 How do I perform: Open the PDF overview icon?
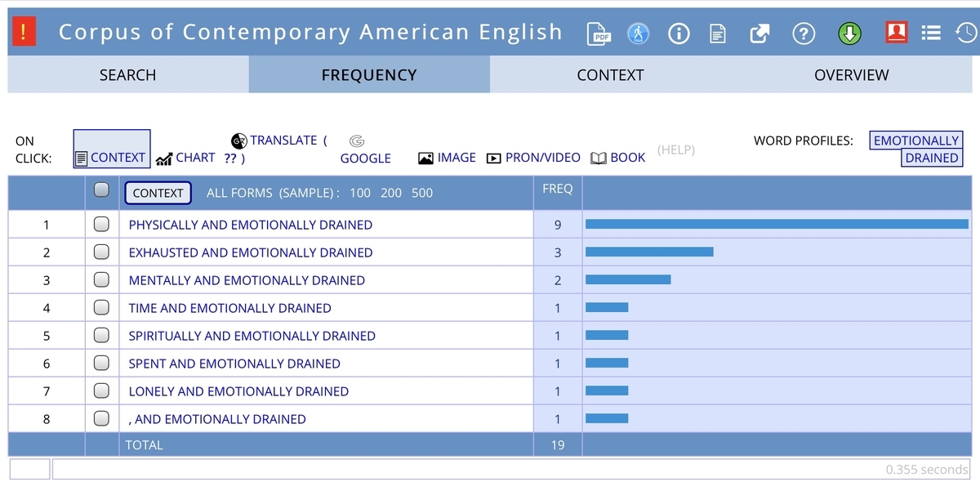pyautogui.click(x=599, y=33)
